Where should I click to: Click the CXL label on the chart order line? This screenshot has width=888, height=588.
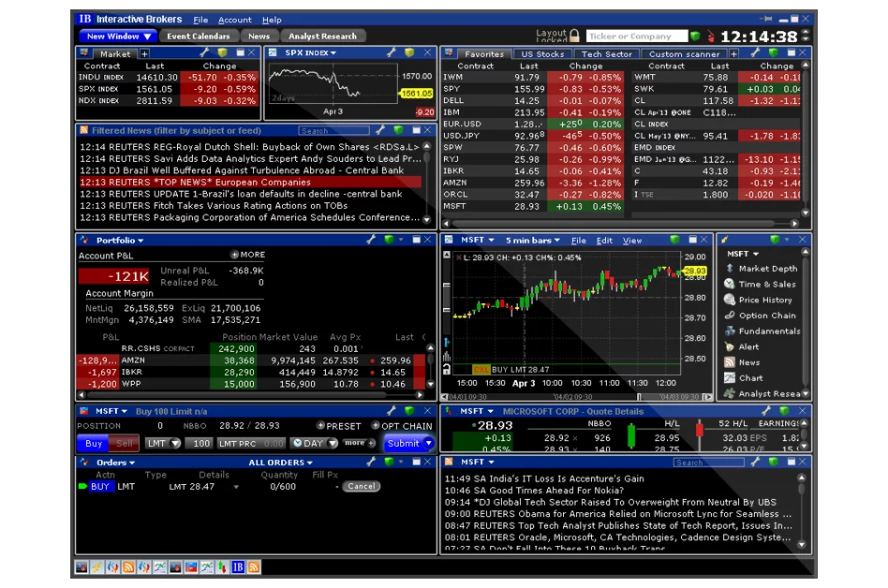coord(481,370)
